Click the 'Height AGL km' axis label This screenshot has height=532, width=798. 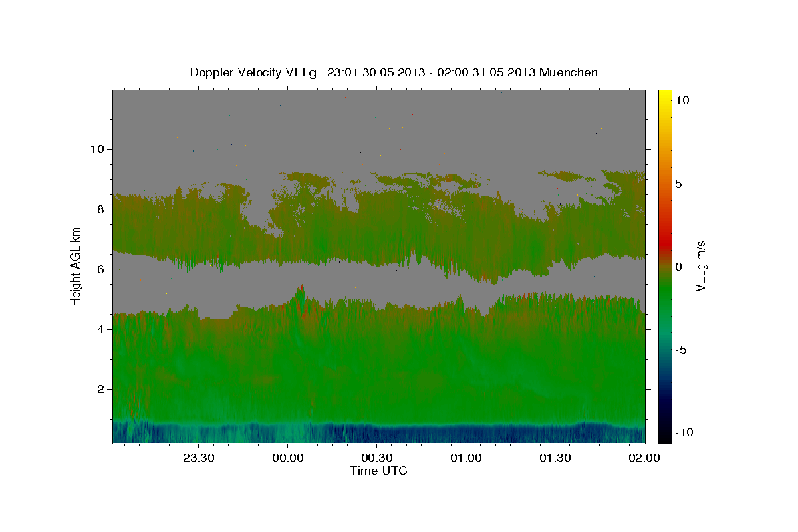(76, 266)
